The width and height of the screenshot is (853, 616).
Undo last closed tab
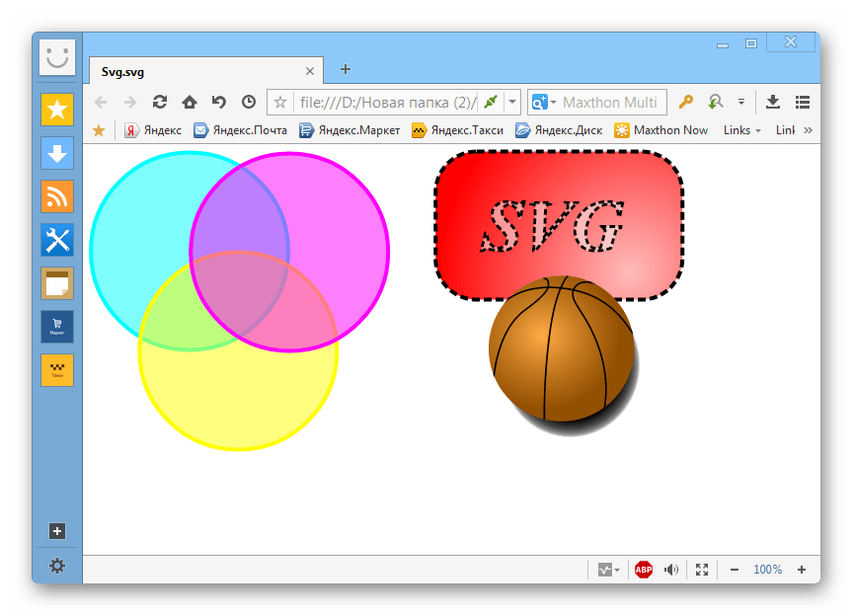tap(219, 102)
